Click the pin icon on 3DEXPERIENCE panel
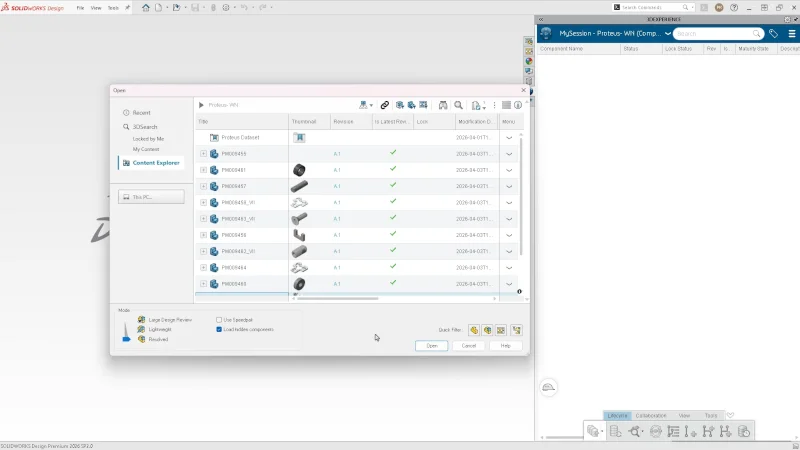 coord(796,19)
